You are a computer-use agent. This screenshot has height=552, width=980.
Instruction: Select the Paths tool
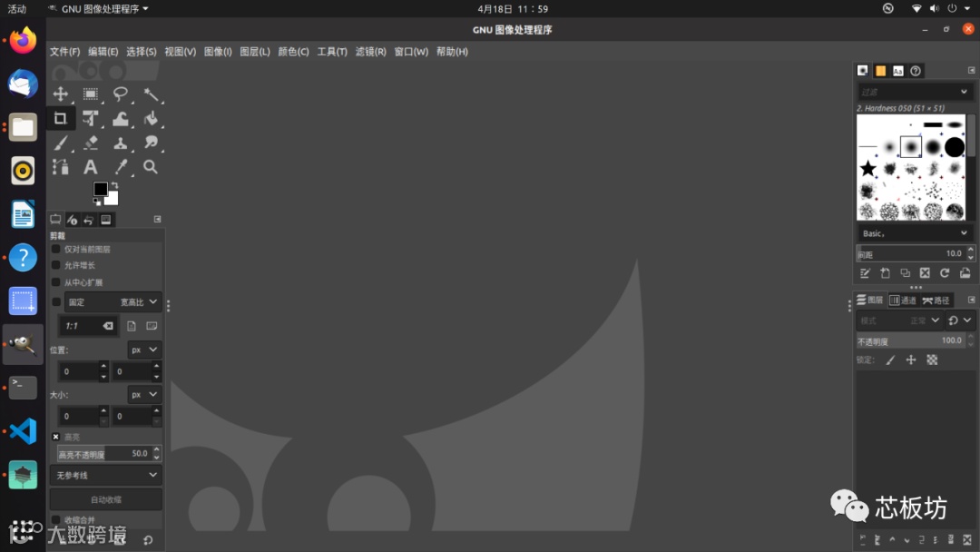[x=61, y=167]
